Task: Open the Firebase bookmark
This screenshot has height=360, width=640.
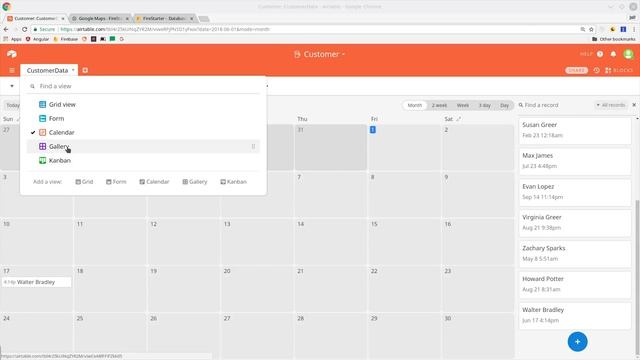Action: pyautogui.click(x=65, y=39)
